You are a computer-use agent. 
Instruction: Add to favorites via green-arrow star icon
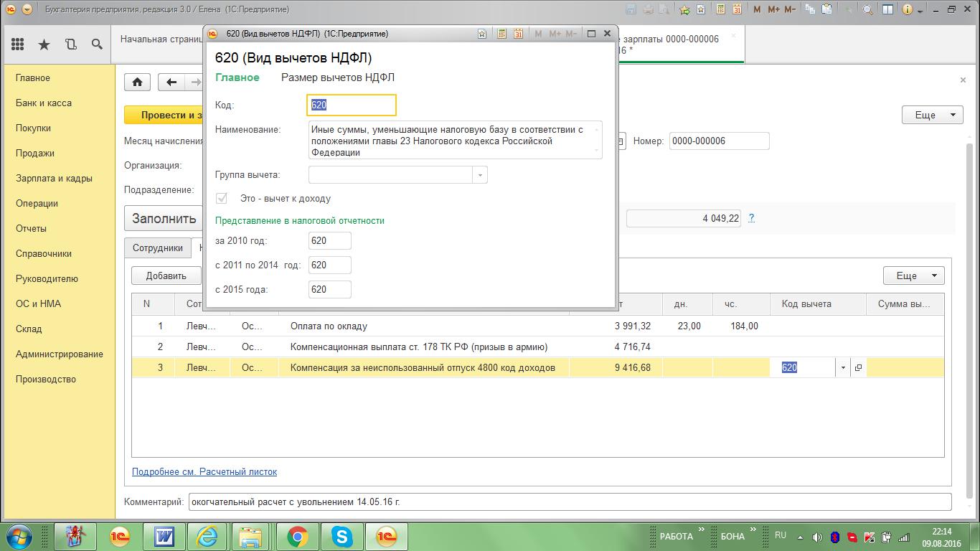pyautogui.click(x=684, y=9)
